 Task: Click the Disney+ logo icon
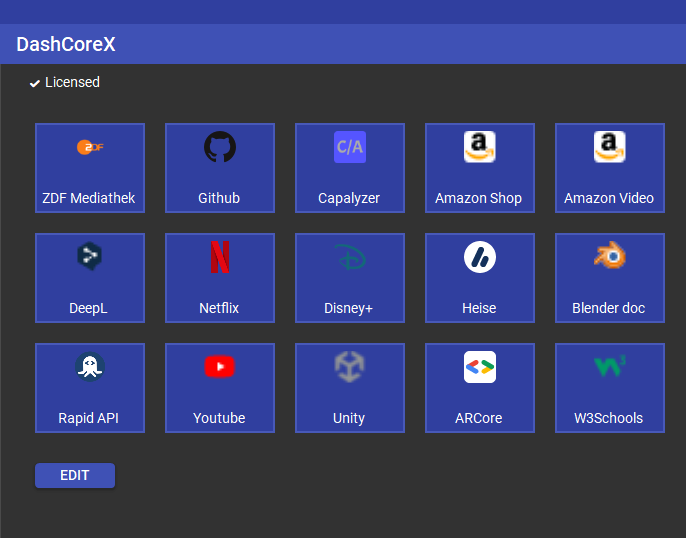click(x=350, y=257)
